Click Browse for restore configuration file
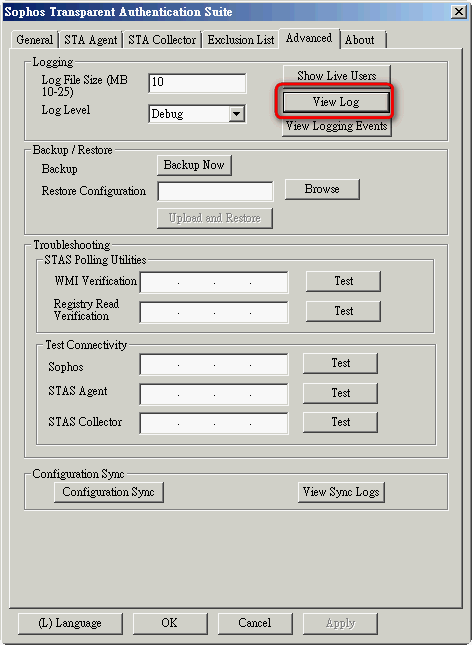The height and width of the screenshot is (645, 472). click(x=322, y=189)
